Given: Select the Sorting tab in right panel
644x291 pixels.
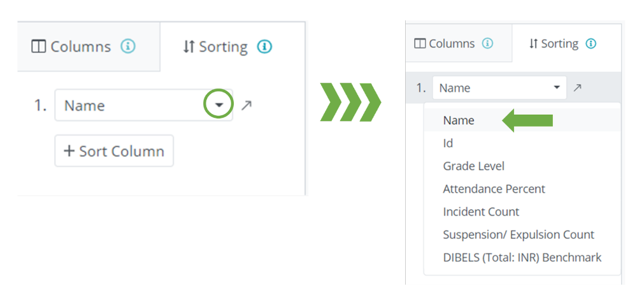Looking at the screenshot, I should pos(554,43).
